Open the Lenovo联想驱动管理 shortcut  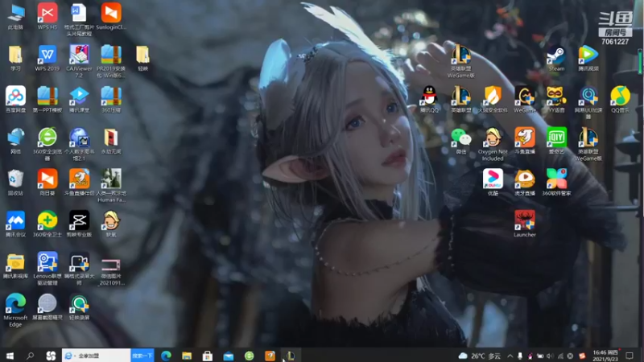pyautogui.click(x=47, y=269)
